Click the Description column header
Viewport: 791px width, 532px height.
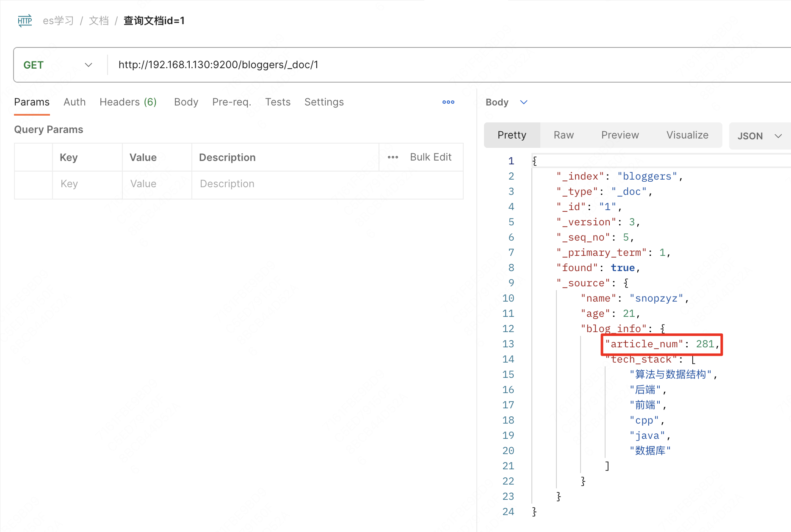tap(227, 158)
